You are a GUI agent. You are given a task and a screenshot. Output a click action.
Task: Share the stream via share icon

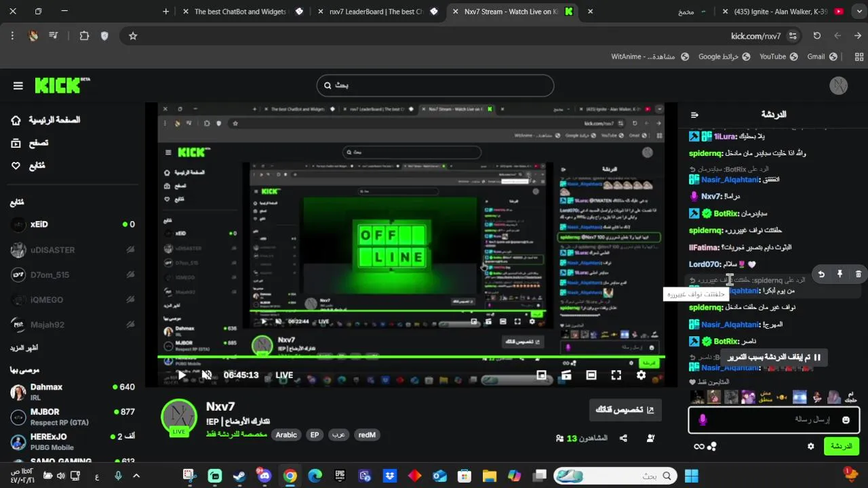[x=623, y=439]
